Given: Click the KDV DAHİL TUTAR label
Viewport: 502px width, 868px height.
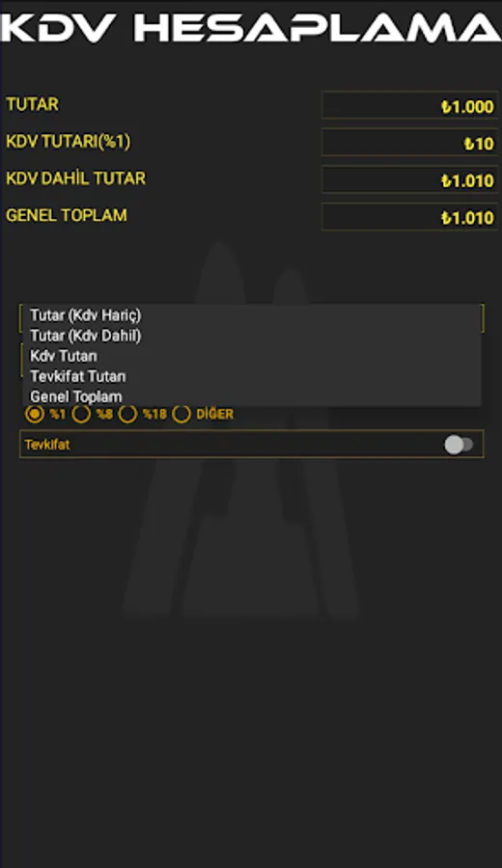Looking at the screenshot, I should (76, 178).
